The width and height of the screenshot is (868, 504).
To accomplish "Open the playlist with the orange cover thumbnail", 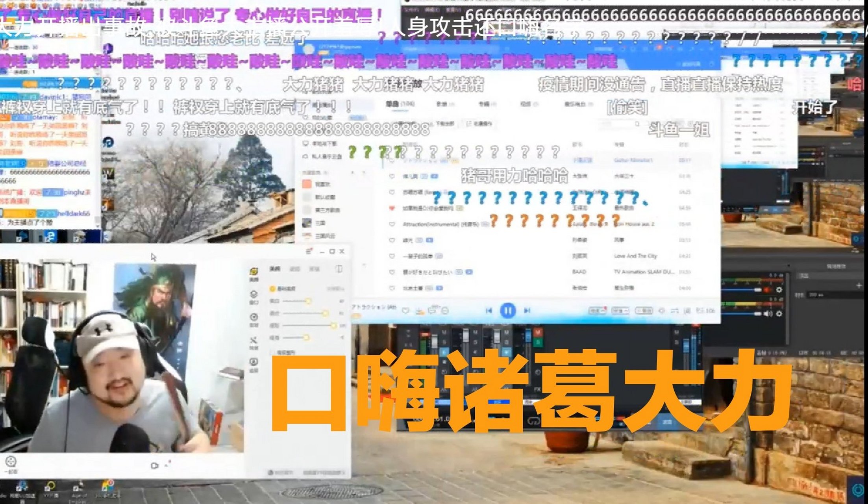I will 316,184.
